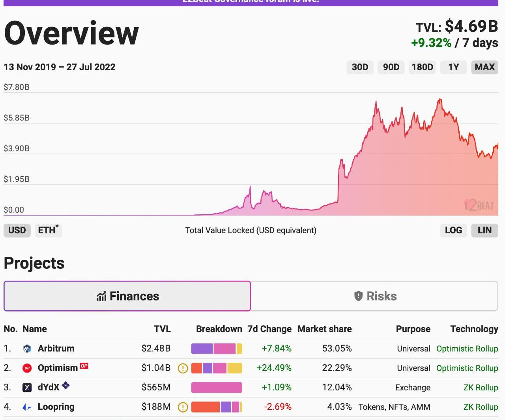Click dYdX's $565M TVL value
The height and width of the screenshot is (420, 505).
[156, 388]
